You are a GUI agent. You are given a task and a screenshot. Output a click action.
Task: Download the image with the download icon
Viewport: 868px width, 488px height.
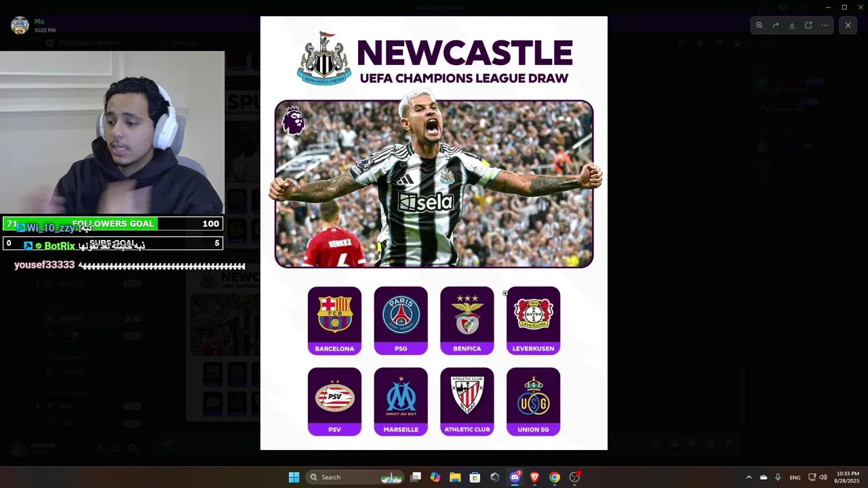pos(792,25)
